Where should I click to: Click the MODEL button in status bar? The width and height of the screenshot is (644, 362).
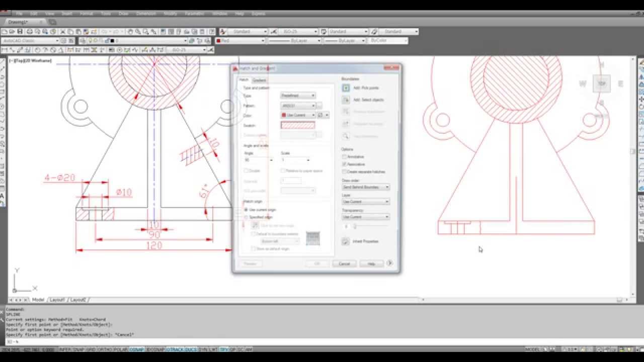[x=532, y=349]
